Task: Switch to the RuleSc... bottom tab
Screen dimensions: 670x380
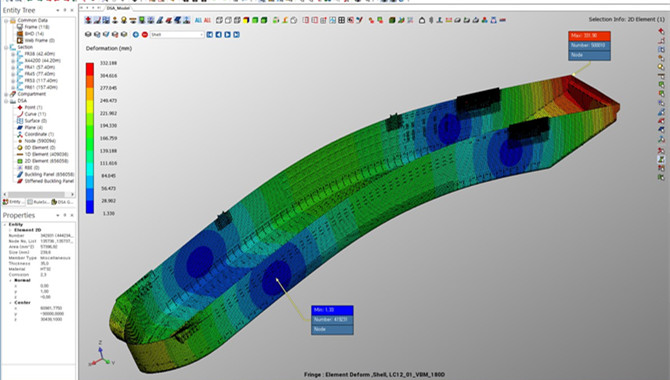Action: [x=38, y=202]
